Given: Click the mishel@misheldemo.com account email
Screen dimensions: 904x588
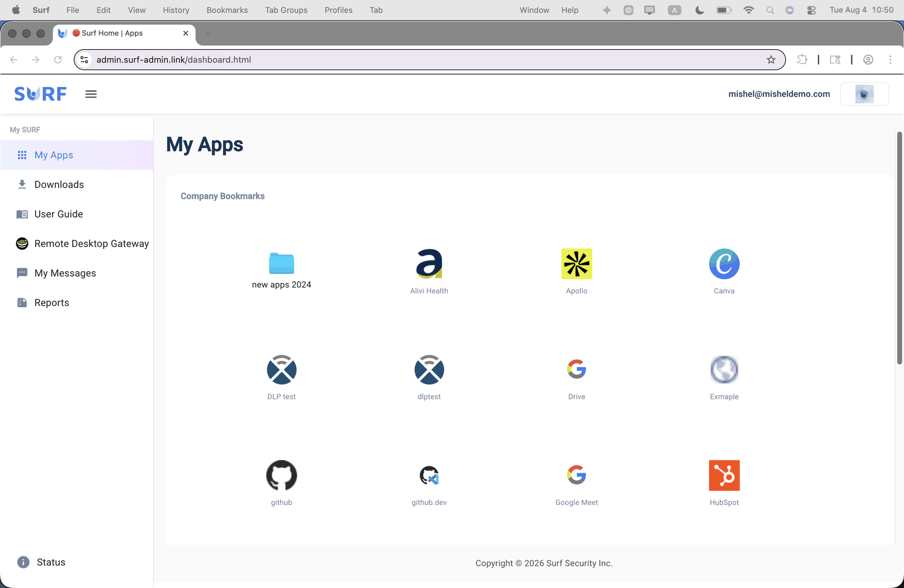Looking at the screenshot, I should click(779, 94).
